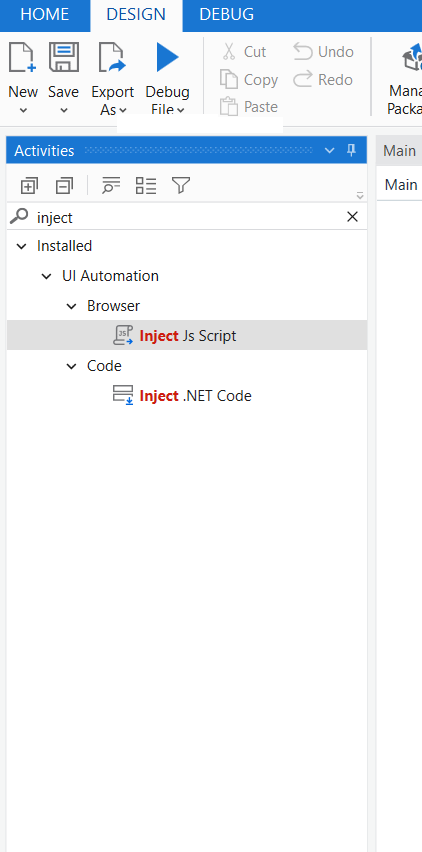Screen dimensions: 422x852
Task: Open the New dropdown arrow
Action: (23, 110)
